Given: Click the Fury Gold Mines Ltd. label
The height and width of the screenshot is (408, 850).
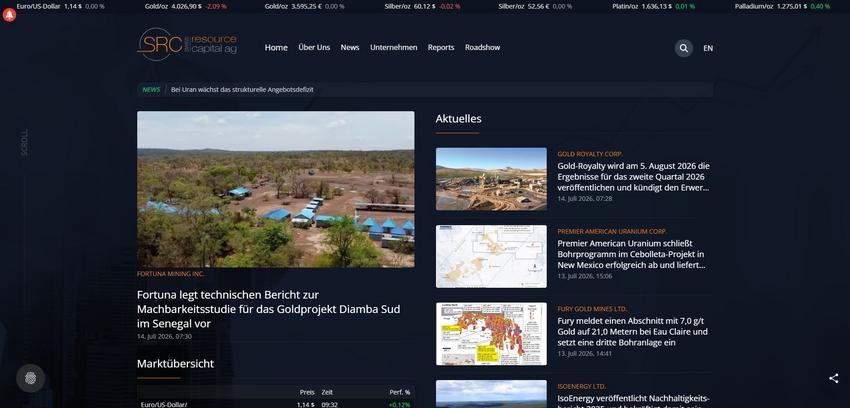Looking at the screenshot, I should pos(592,309).
